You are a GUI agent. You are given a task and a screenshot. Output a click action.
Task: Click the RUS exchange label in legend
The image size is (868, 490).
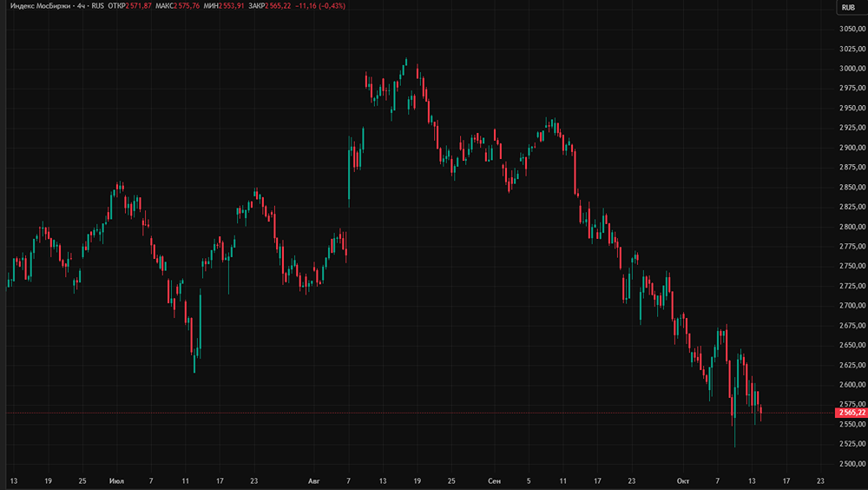coord(97,6)
